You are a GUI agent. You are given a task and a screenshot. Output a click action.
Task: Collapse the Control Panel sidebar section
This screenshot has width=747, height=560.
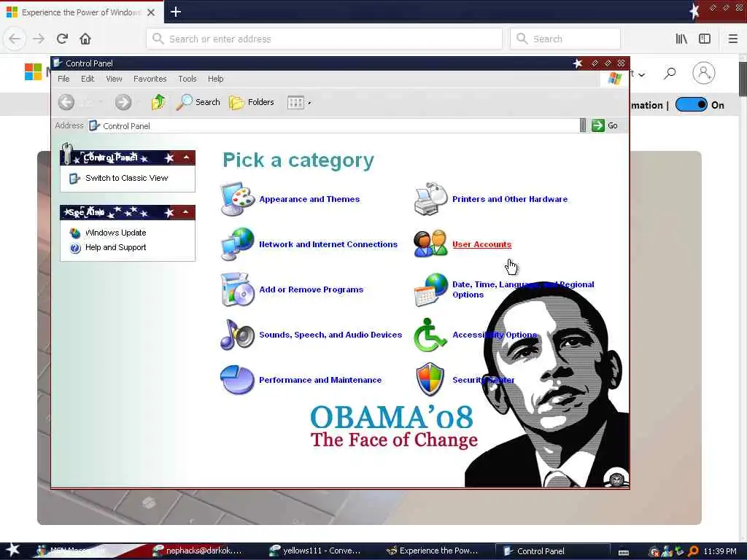[186, 157]
